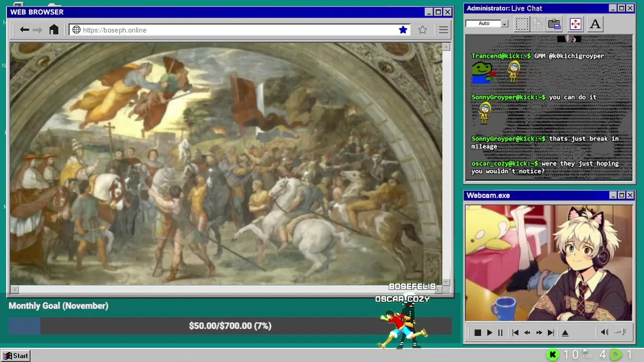
Task: Open the Auto dropdown in Live Chat
Action: pos(505,24)
